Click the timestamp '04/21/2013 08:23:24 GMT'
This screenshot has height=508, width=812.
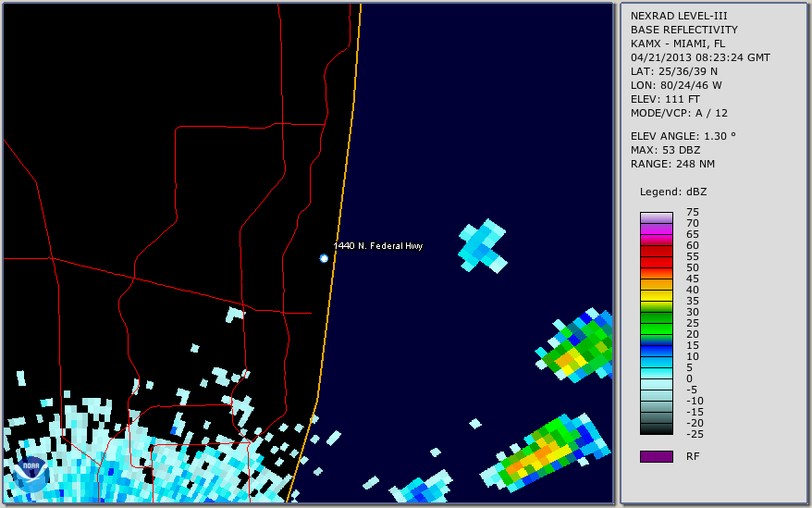click(700, 57)
